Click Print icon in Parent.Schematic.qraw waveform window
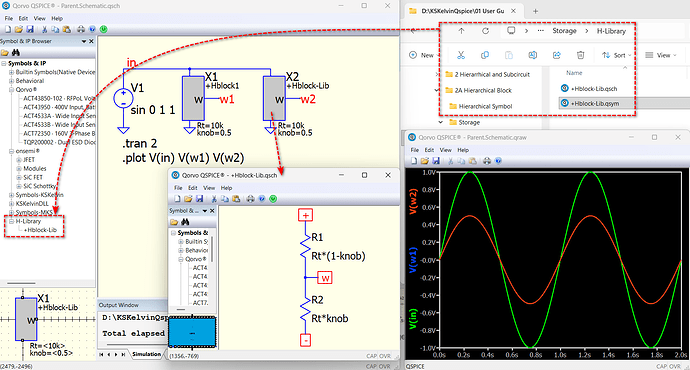690x370 pixels. 487,161
